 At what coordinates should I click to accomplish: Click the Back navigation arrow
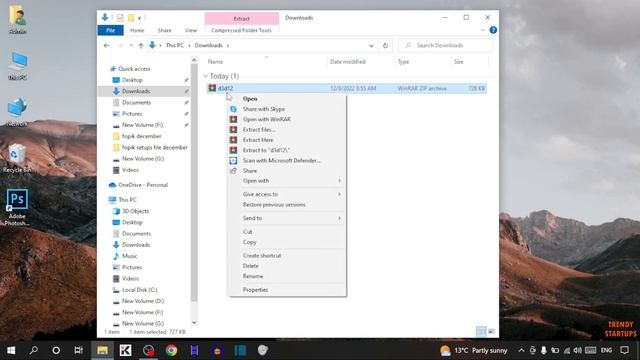tap(107, 45)
